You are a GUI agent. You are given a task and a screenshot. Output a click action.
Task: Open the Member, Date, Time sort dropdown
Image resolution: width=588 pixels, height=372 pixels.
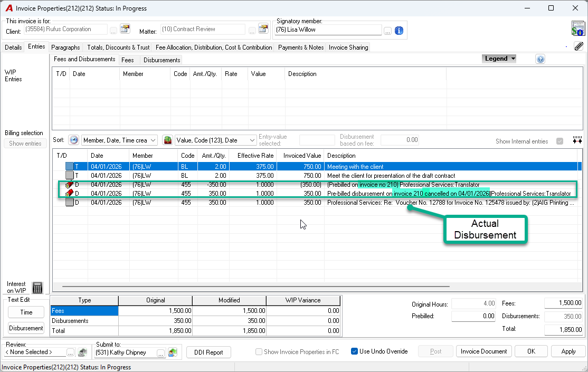119,140
